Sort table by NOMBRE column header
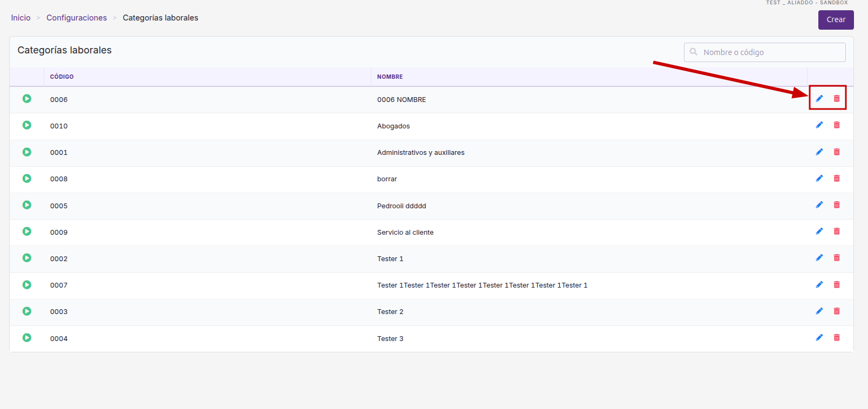The image size is (868, 409). (x=390, y=77)
